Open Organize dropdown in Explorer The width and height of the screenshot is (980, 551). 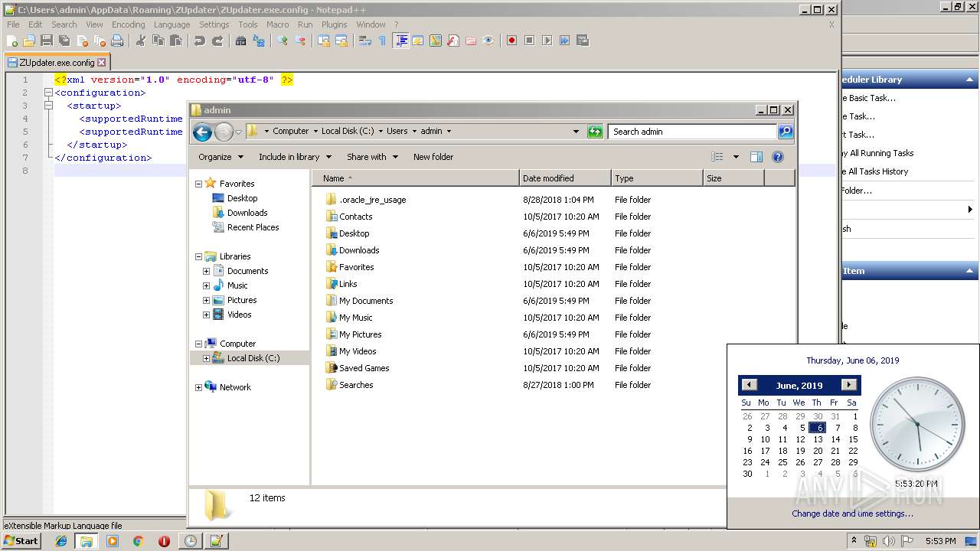pyautogui.click(x=220, y=157)
